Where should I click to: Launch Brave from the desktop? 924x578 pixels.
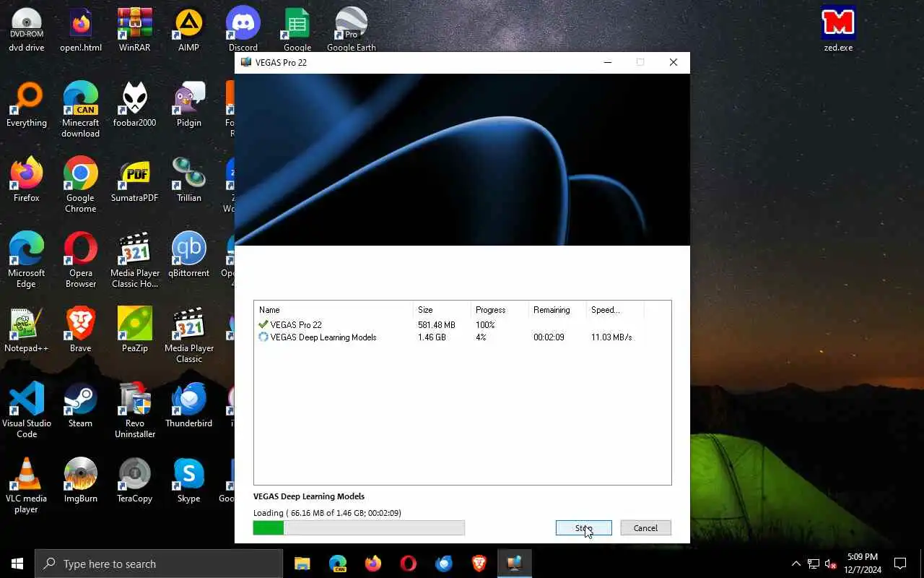tap(81, 330)
